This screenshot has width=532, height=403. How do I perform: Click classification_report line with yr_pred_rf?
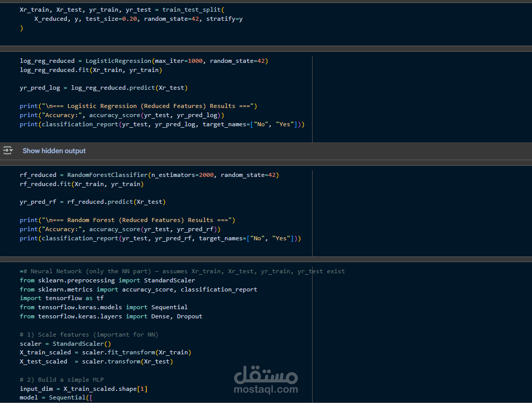coord(161,238)
